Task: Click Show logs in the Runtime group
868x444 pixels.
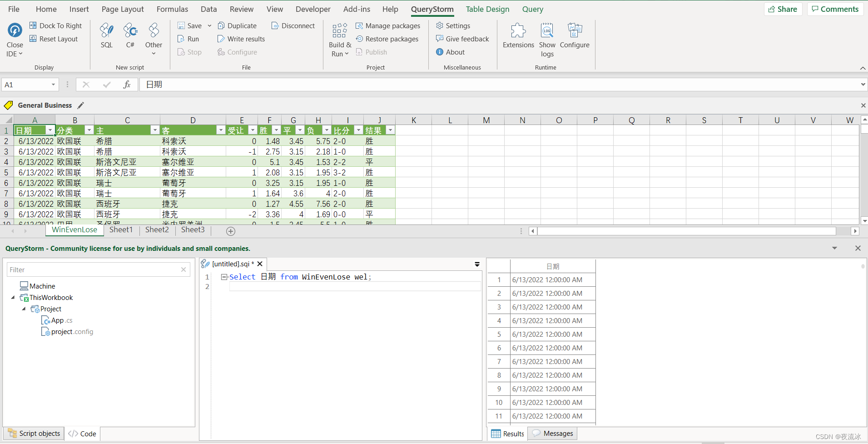Action: click(547, 39)
